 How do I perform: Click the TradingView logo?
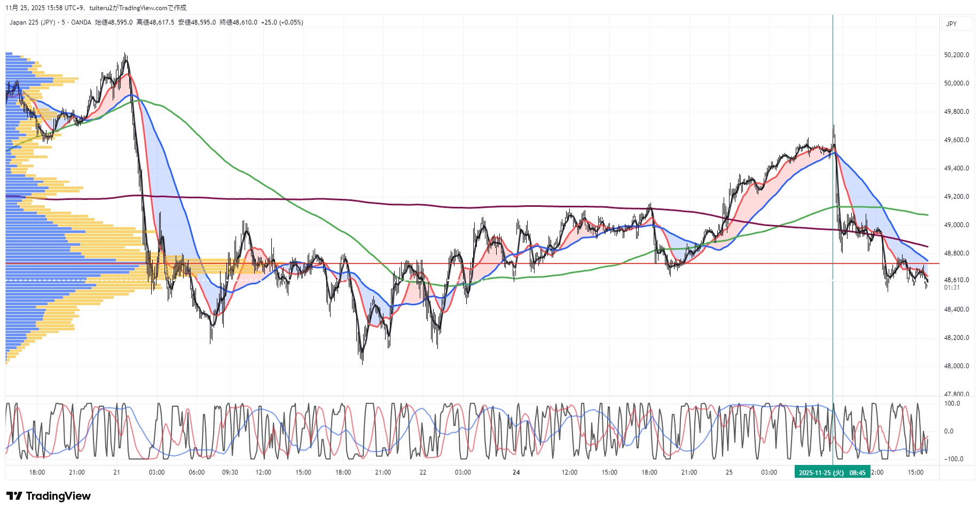pos(49,496)
